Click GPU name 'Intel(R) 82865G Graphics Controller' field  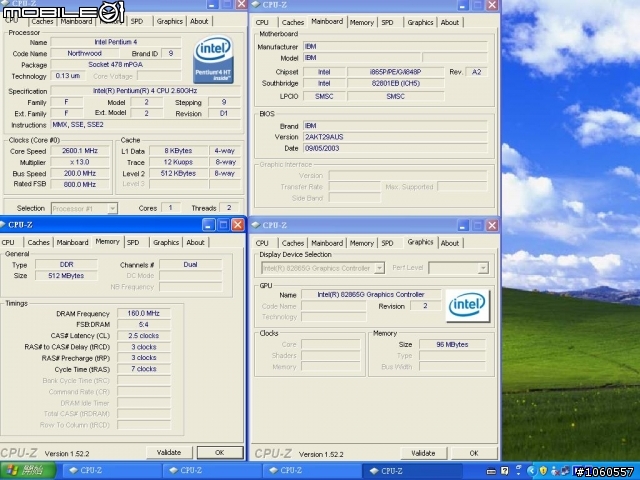point(371,294)
